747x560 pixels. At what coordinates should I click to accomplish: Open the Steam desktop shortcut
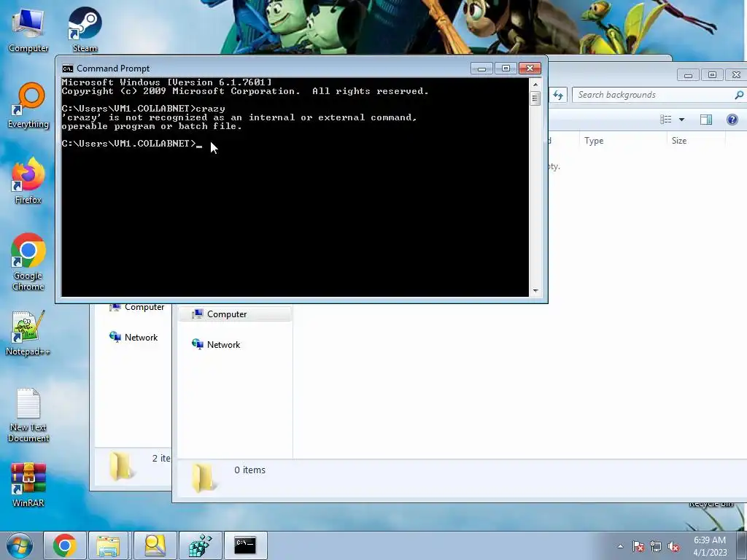point(85,29)
